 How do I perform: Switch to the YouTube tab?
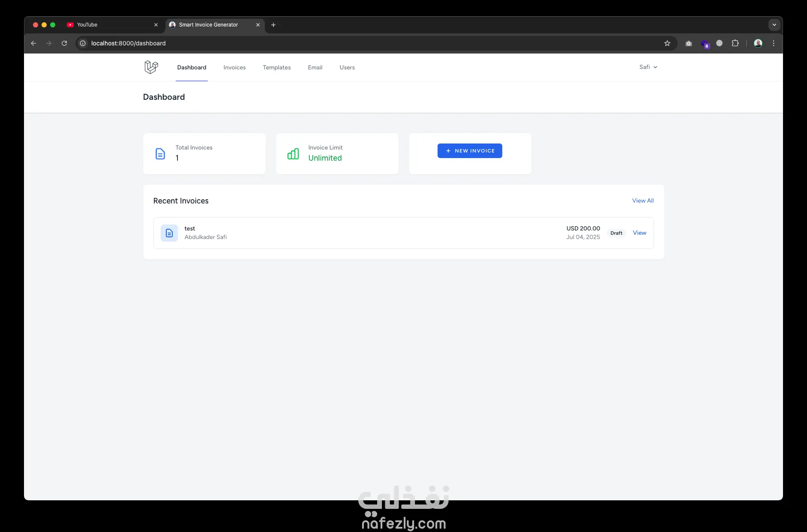coord(112,25)
